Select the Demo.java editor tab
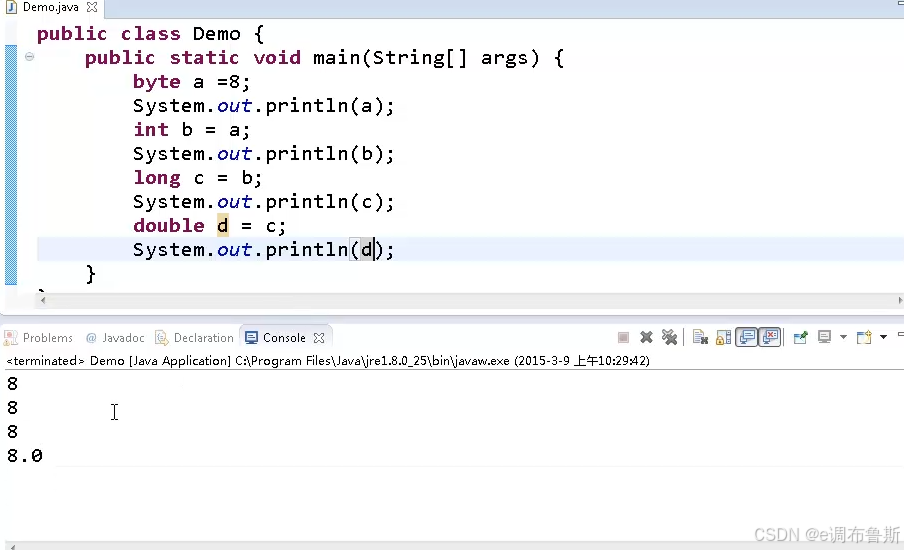Image resolution: width=904 pixels, height=550 pixels. [51, 7]
